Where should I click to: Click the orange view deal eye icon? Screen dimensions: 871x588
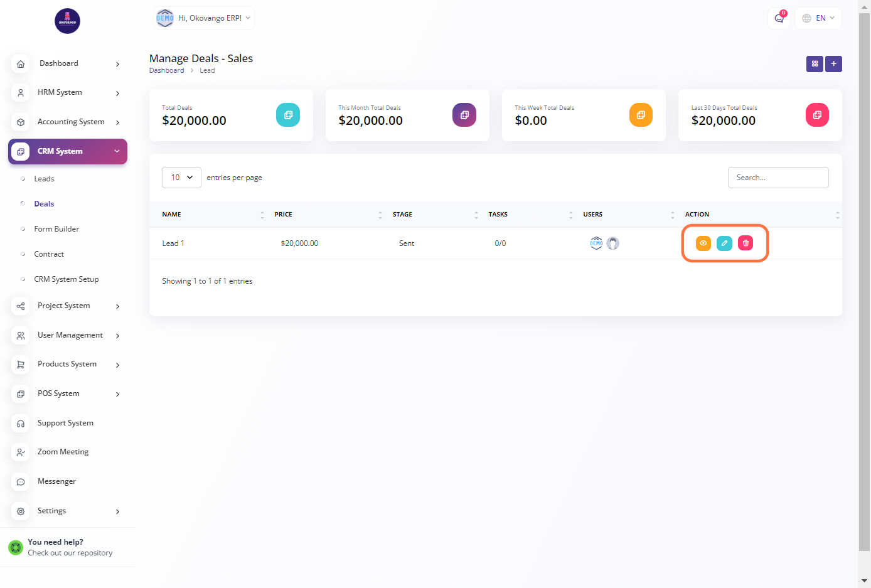703,243
